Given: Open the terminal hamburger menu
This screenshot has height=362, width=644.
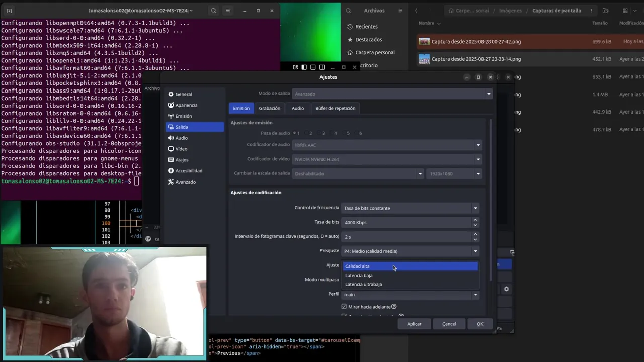Looking at the screenshot, I should tap(228, 11).
